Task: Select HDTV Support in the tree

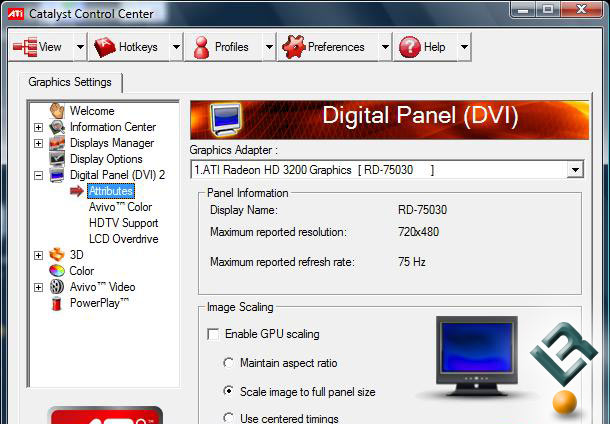Action: 123,223
